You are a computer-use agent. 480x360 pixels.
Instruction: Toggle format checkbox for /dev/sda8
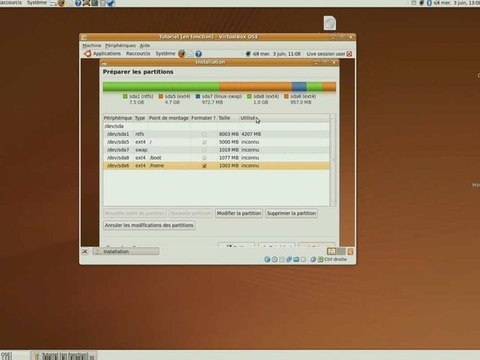204,158
